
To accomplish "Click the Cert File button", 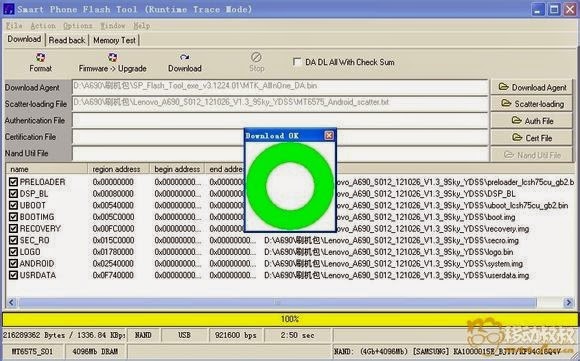I will tap(532, 138).
